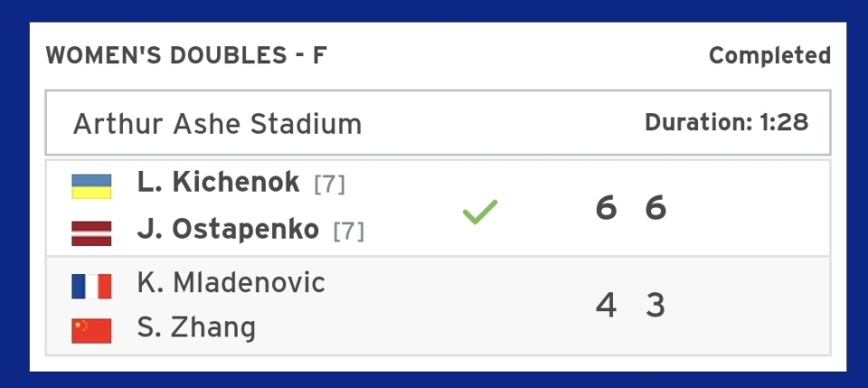Click the Duration: 1:28 text
The height and width of the screenshot is (388, 868).
pyautogui.click(x=726, y=122)
